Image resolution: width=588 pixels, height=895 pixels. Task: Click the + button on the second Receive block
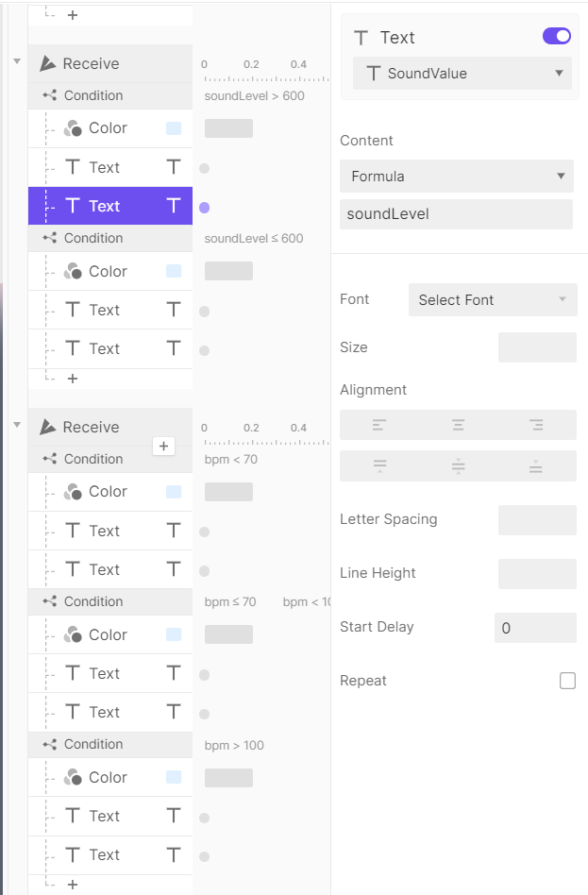(x=164, y=446)
